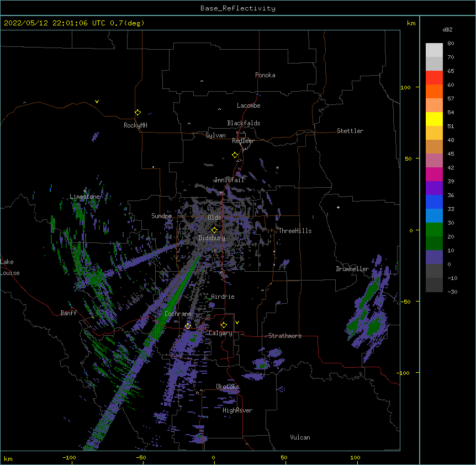Click the Base_Reflectivity title
The width and height of the screenshot is (476, 465).
click(238, 8)
